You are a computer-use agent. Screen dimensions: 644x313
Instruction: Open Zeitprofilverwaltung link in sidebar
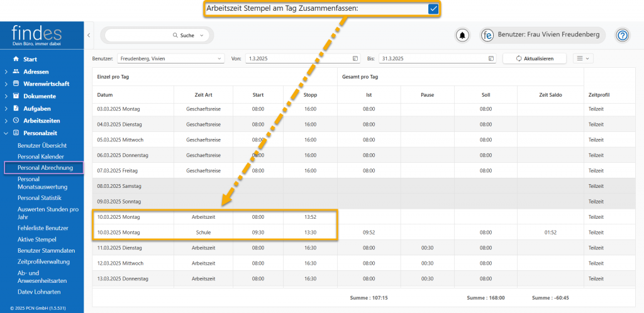click(x=43, y=261)
